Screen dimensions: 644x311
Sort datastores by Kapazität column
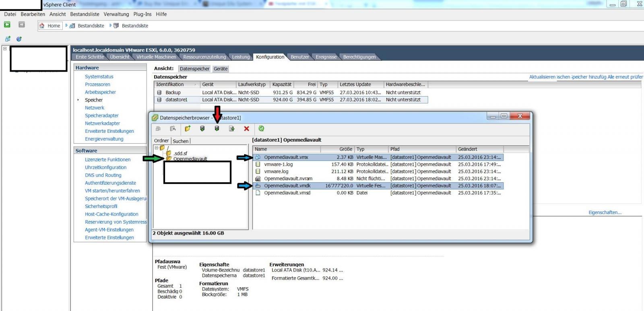pyautogui.click(x=282, y=84)
